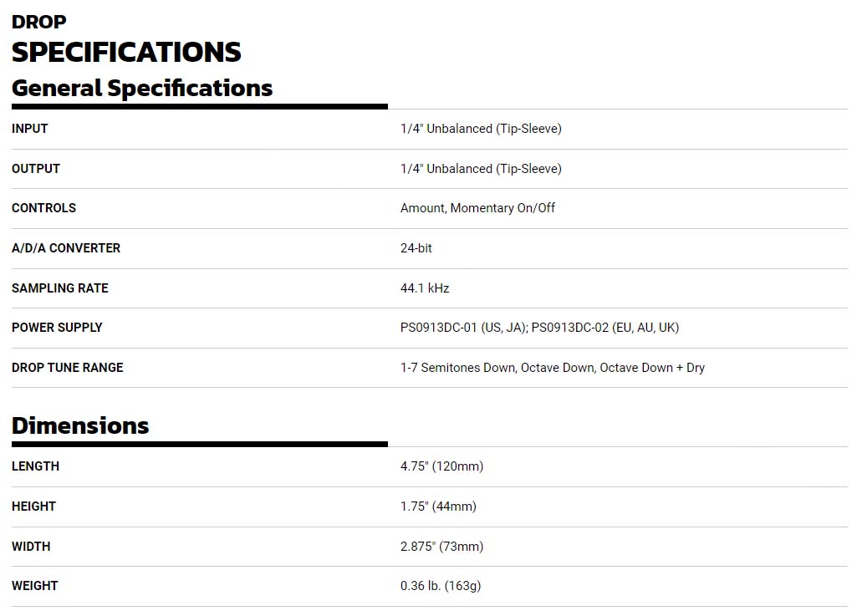
Task: Click the WEIGHT 0.36 lb. (163g) value
Action: click(441, 586)
